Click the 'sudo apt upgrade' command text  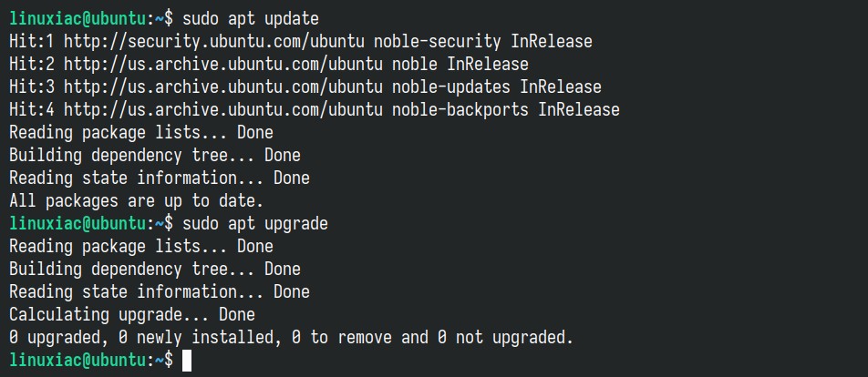(x=255, y=223)
